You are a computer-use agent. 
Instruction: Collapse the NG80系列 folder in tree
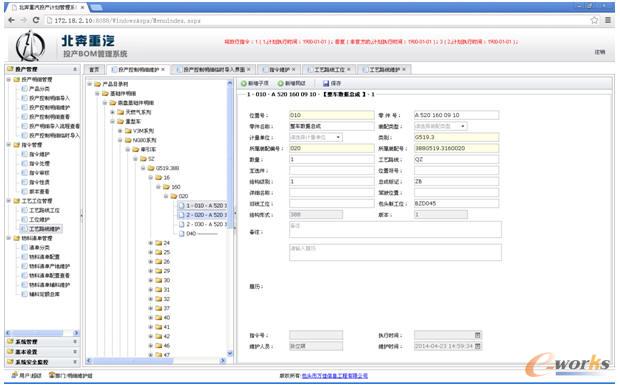click(120, 140)
